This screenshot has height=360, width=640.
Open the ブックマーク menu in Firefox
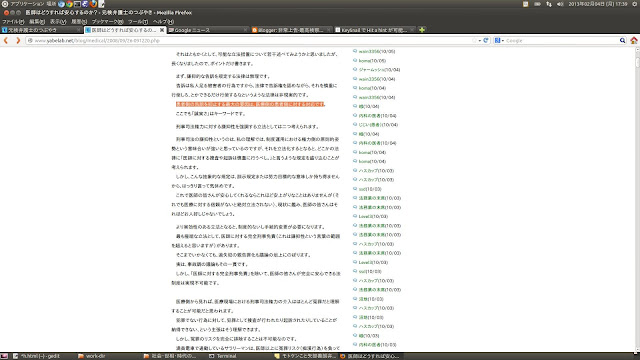[x=107, y=21]
